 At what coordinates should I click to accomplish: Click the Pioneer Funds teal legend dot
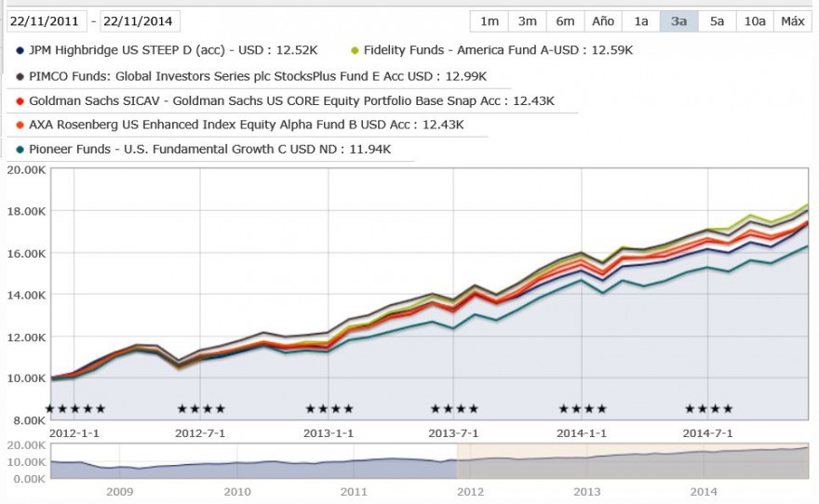[20, 150]
